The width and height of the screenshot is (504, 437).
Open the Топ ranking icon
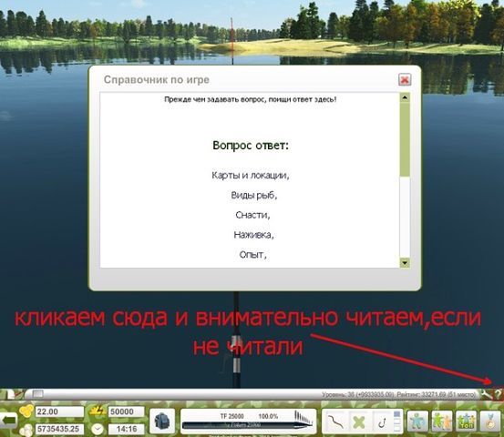click(466, 421)
